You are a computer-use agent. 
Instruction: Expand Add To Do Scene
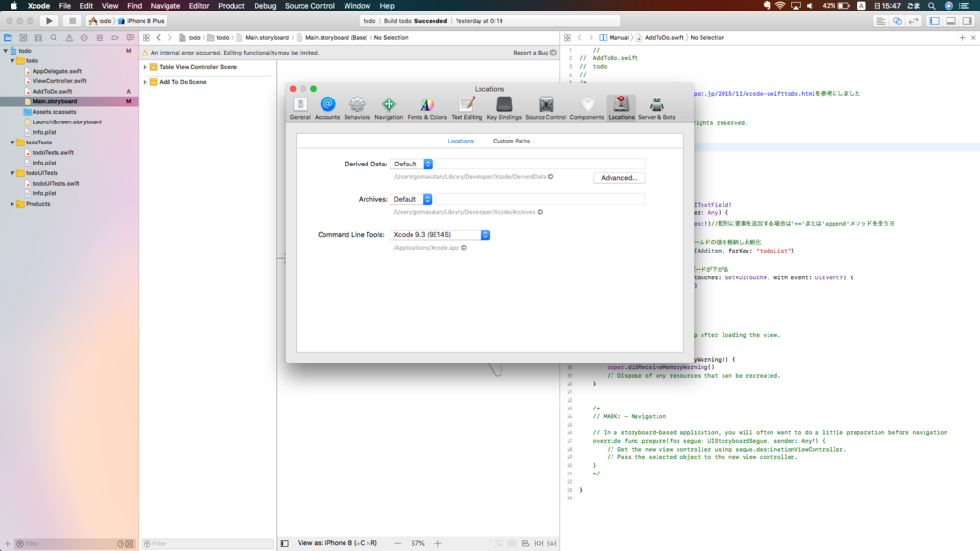click(x=145, y=82)
